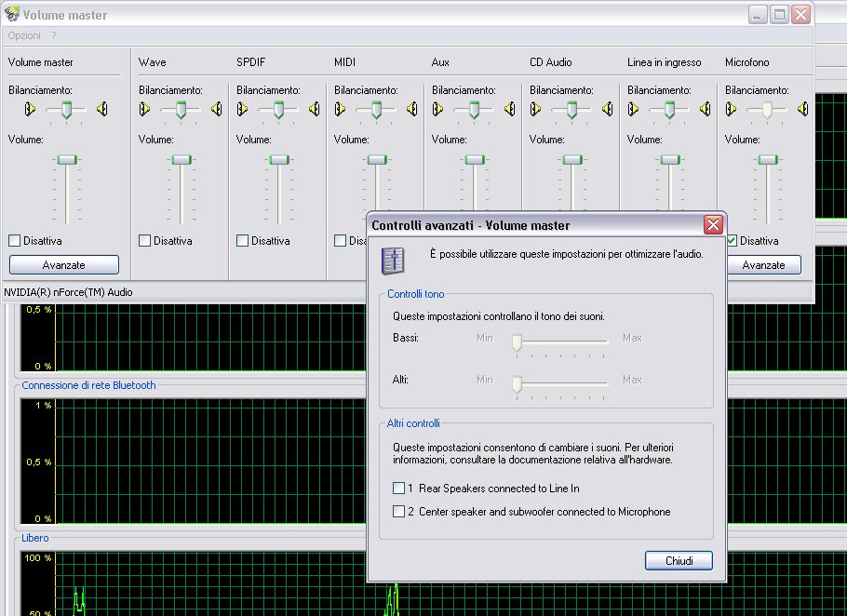Click Avanzate button under Volume master

tap(63, 265)
